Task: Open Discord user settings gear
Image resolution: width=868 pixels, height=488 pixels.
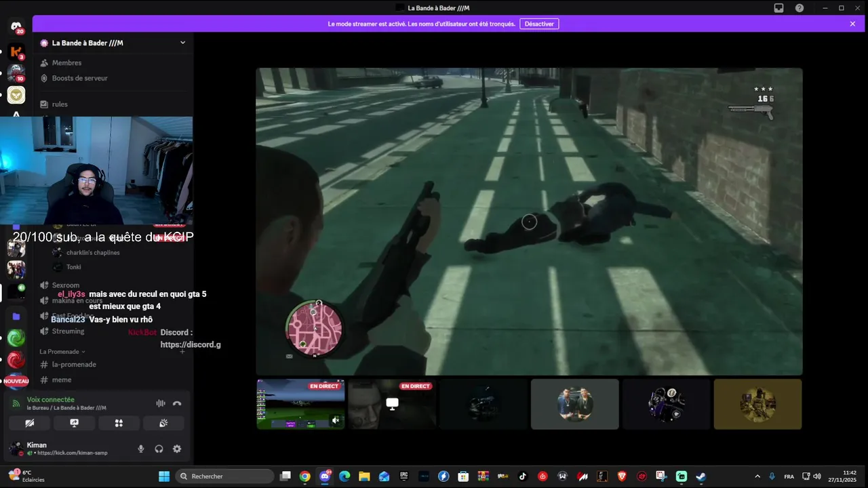Action: [177, 449]
